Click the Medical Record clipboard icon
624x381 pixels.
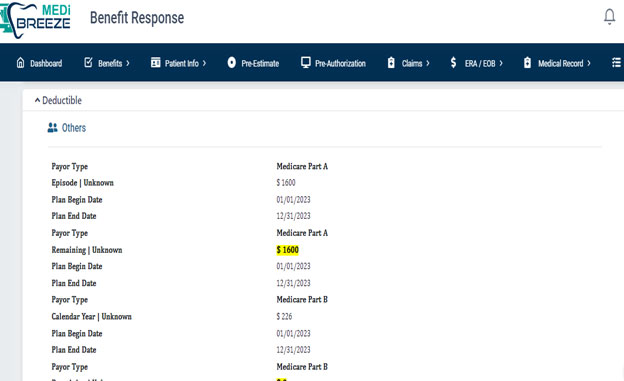pos(527,63)
